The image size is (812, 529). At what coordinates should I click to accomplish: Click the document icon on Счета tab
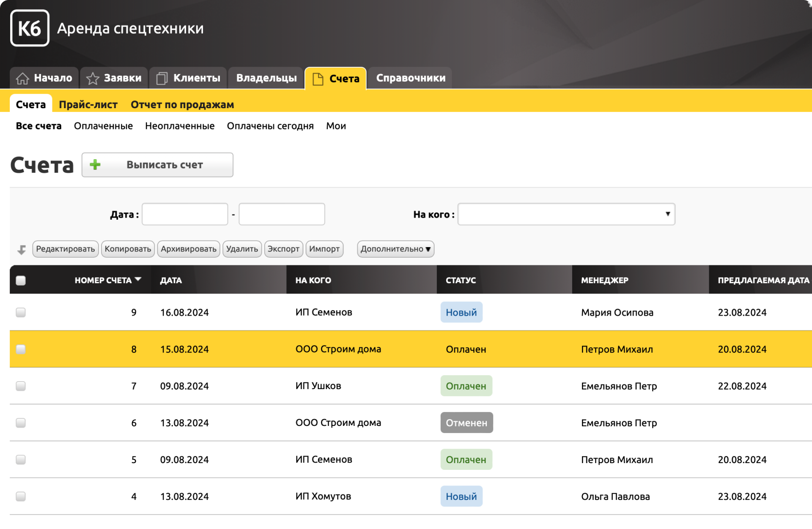318,79
